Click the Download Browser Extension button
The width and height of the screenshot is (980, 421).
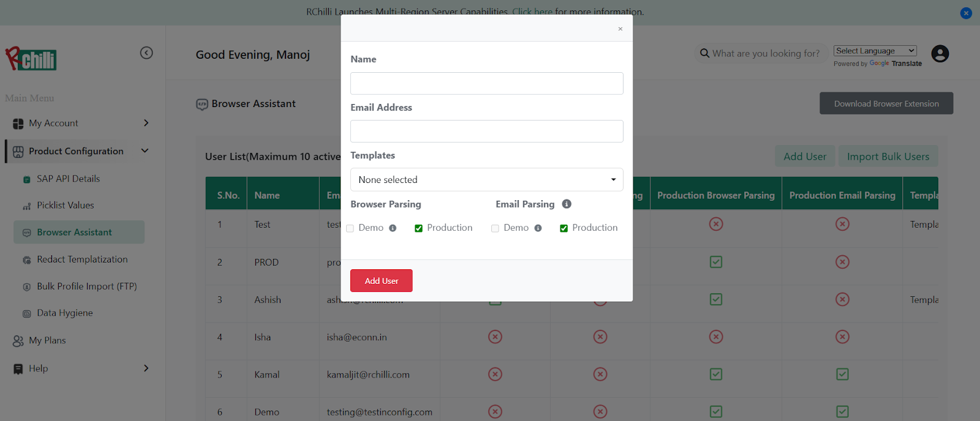click(886, 103)
